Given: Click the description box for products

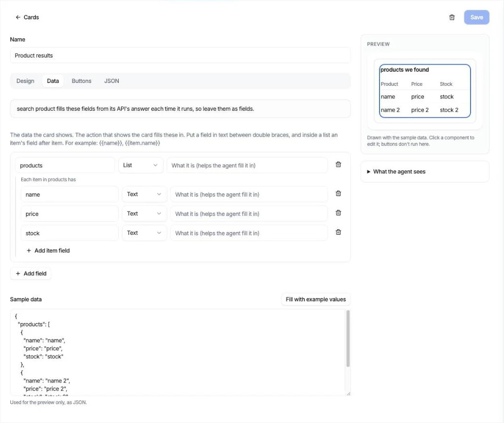Looking at the screenshot, I should [247, 165].
